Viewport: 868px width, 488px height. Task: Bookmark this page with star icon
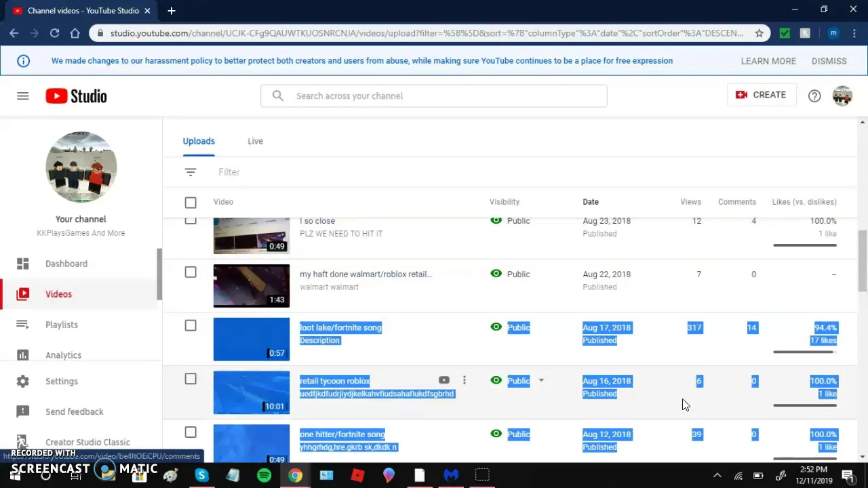759,33
